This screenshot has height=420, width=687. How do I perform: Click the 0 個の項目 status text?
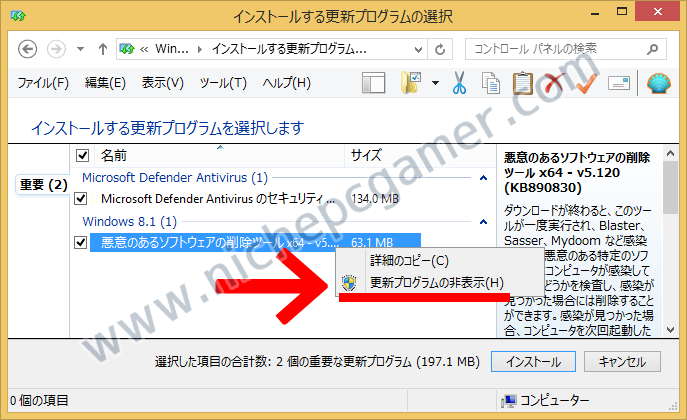coord(39,400)
